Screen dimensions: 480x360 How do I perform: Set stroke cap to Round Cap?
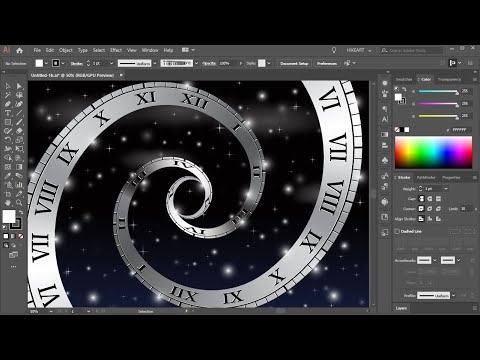[x=430, y=199]
